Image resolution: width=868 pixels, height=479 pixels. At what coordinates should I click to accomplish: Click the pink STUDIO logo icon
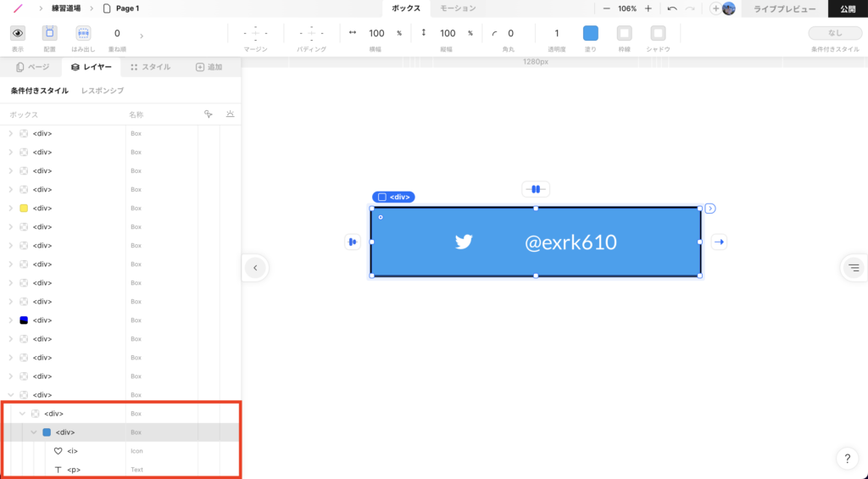[x=19, y=8]
